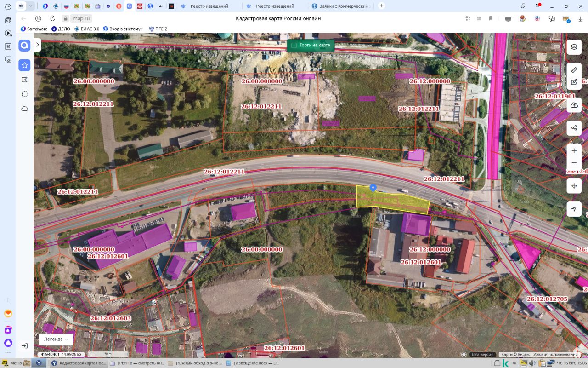Toggle the 'Торги на карте' checkbox
The height and width of the screenshot is (368, 588).
(294, 46)
